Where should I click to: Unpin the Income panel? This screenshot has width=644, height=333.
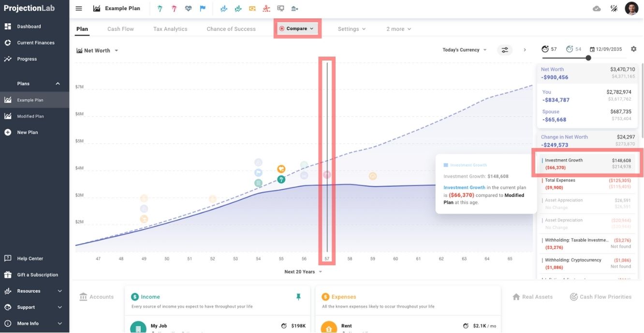coord(299,296)
